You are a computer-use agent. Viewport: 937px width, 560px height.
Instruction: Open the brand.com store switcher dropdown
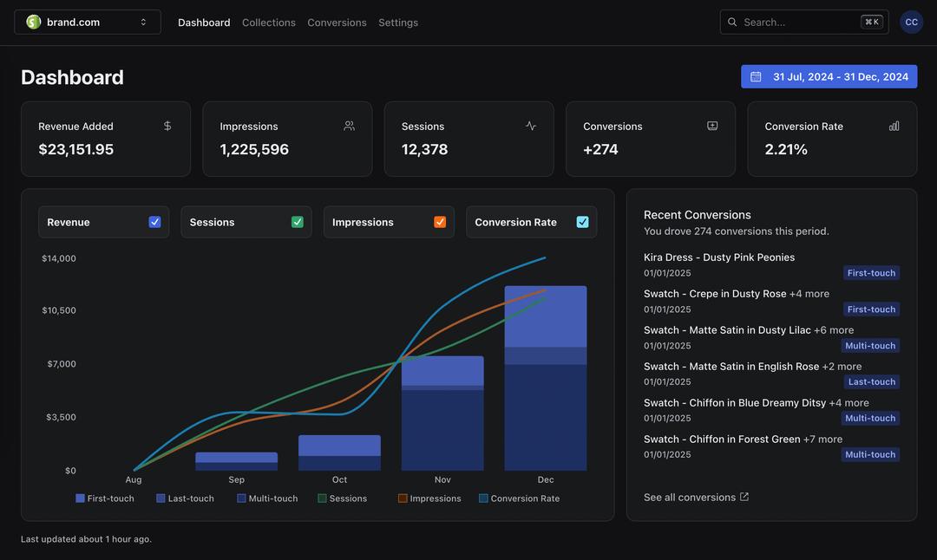(x=88, y=22)
